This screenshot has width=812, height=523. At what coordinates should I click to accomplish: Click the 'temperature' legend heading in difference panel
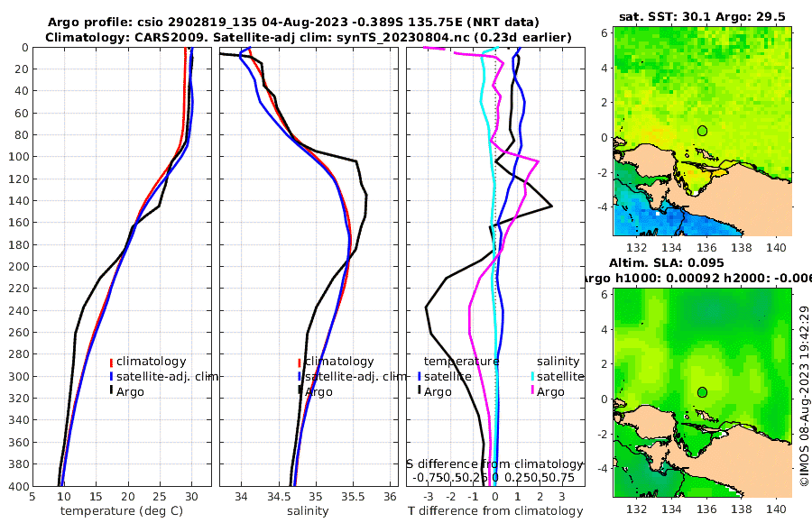point(461,362)
